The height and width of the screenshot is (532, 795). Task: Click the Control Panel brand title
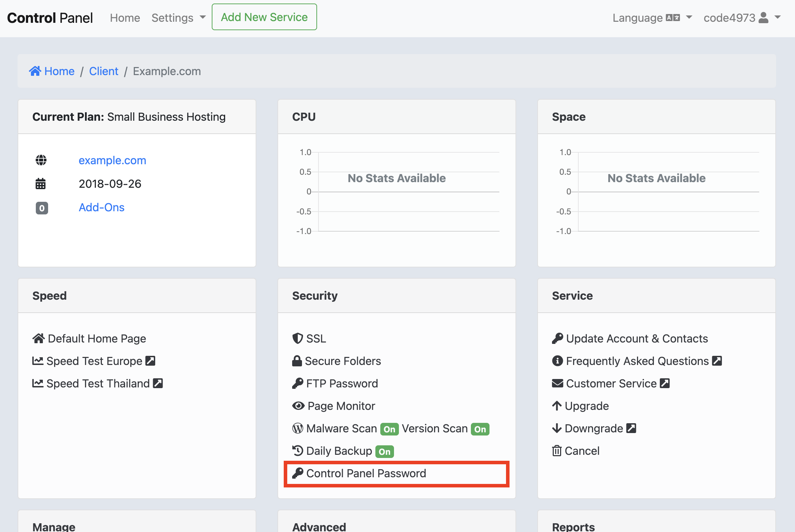pyautogui.click(x=50, y=18)
